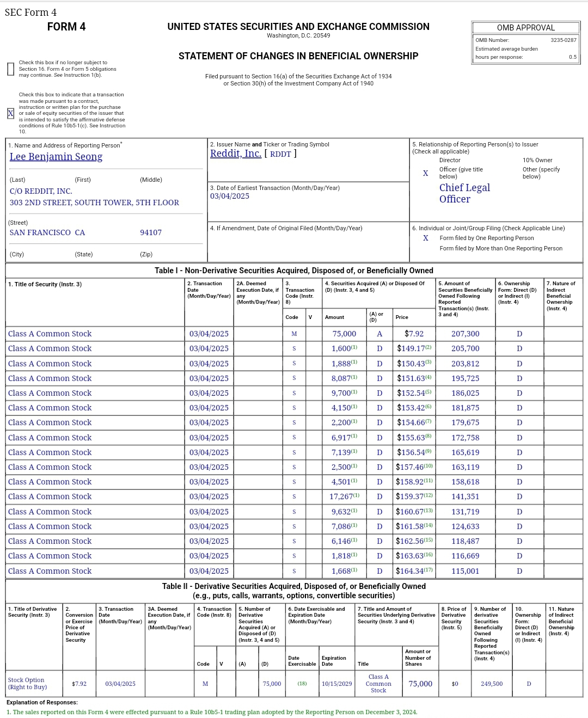This screenshot has height=718, width=588.
Task: Click the $161.58 price cell
Action: (414, 526)
